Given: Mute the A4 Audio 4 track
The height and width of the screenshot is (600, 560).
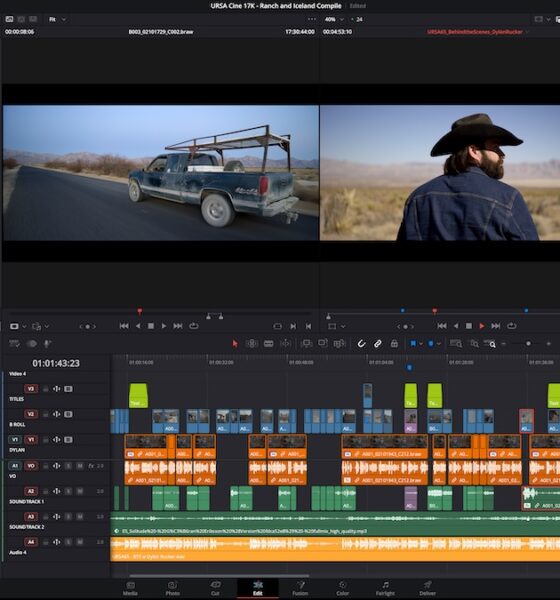Looking at the screenshot, I should (x=80, y=542).
